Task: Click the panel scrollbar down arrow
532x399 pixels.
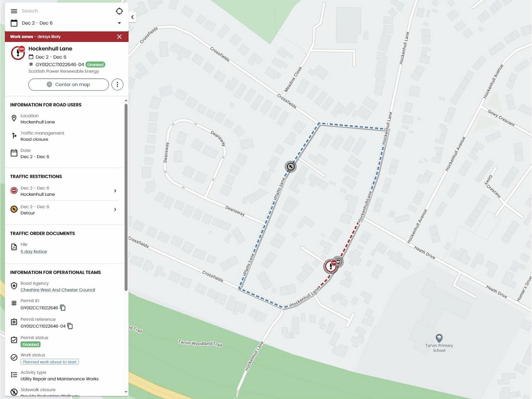Action: (x=126, y=392)
